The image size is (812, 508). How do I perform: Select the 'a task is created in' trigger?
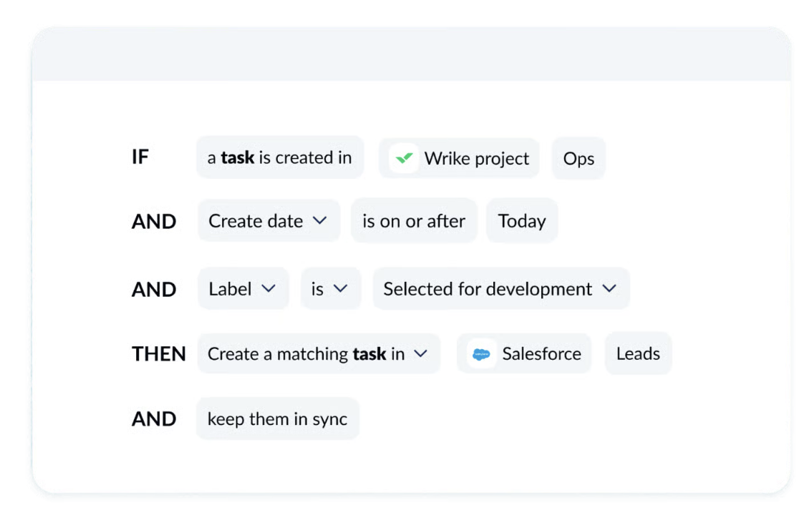click(x=279, y=157)
